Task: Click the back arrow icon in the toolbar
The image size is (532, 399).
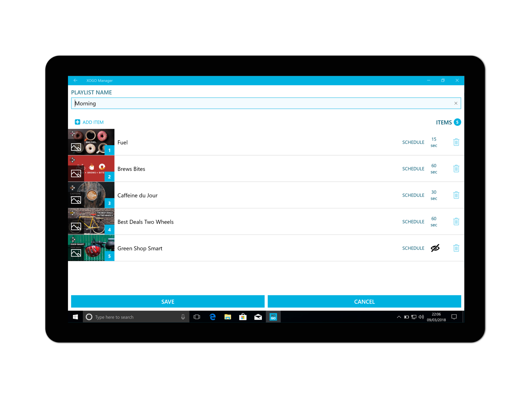Action: 76,80
